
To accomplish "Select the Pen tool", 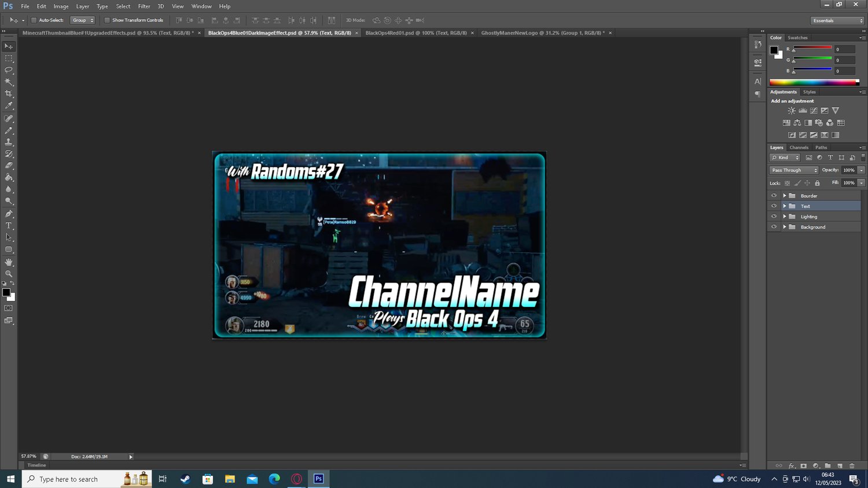I will point(9,214).
